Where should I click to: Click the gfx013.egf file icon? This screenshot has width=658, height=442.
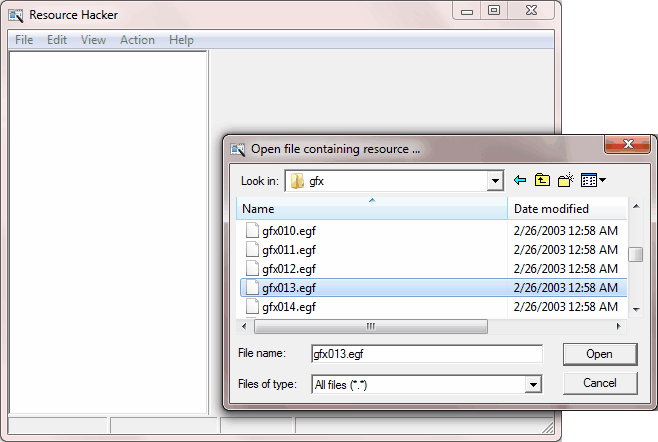pos(252,288)
